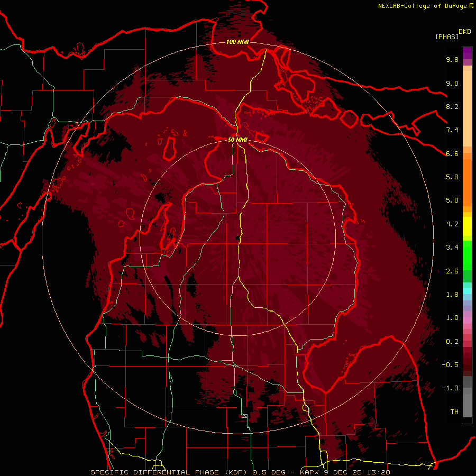Image resolution: width=476 pixels, height=476 pixels.
Task: Click the 8.2 scale value
Action: coord(452,106)
